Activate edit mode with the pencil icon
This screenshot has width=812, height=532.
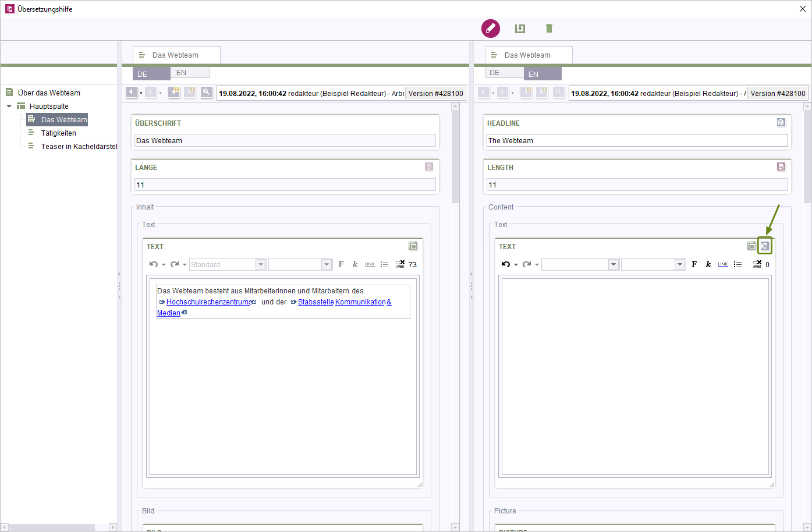coord(490,29)
